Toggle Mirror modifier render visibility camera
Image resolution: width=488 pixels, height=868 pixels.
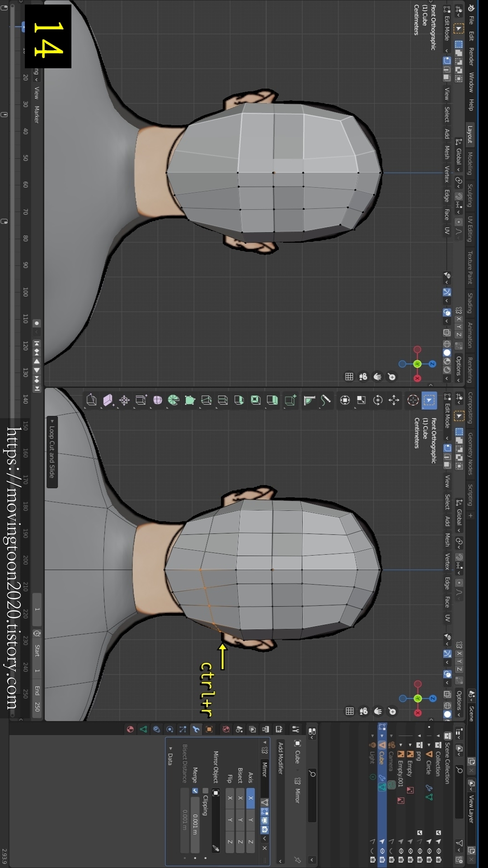point(265,830)
